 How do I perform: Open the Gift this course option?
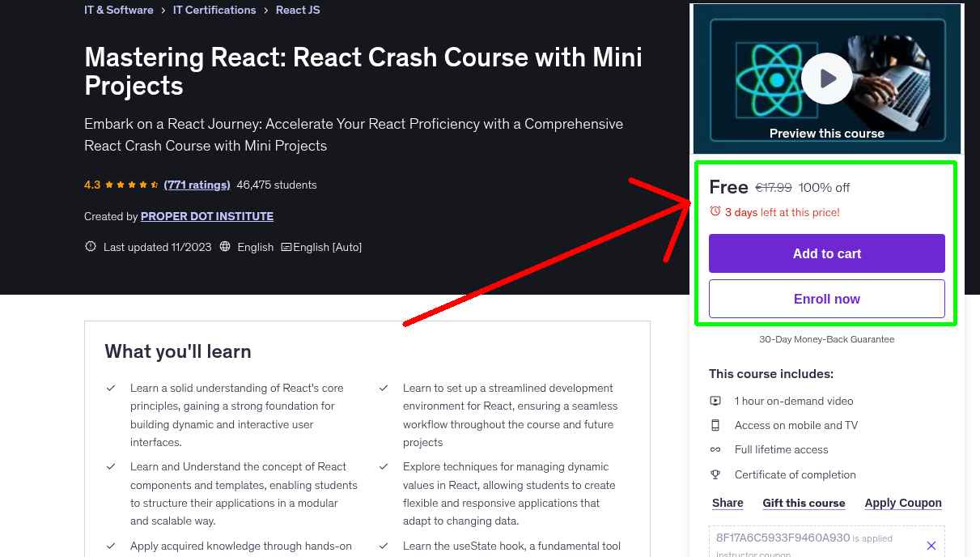pyautogui.click(x=804, y=503)
